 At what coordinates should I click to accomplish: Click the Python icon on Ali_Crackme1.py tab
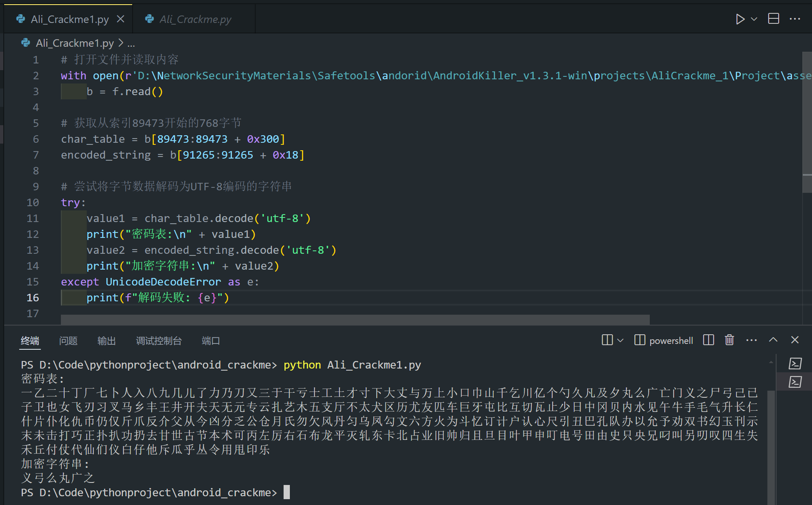coord(20,19)
